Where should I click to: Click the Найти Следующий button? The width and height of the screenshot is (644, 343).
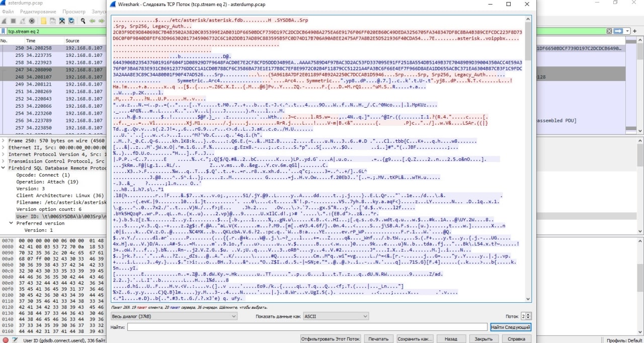511,327
